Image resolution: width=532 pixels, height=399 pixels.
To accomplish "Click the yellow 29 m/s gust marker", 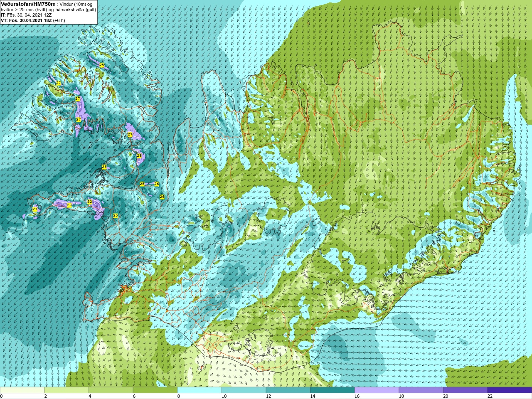I will 69,205.
